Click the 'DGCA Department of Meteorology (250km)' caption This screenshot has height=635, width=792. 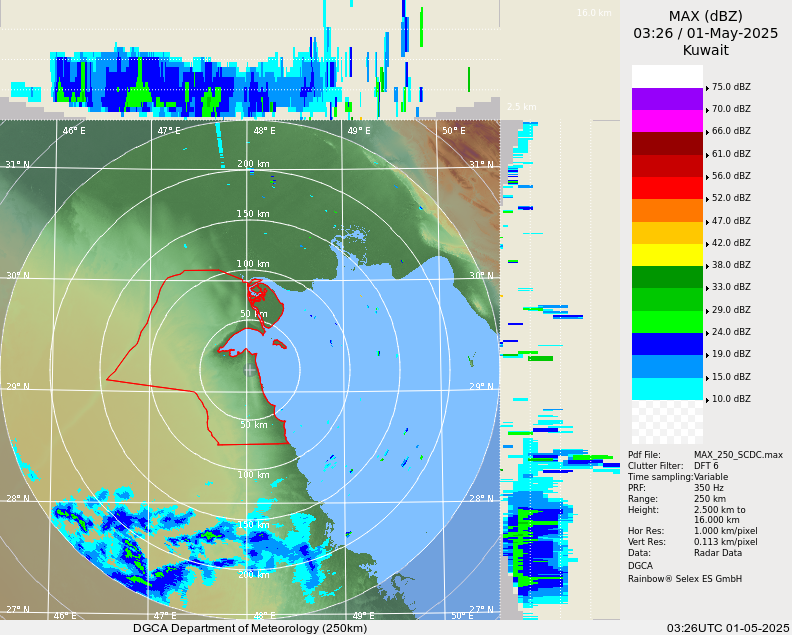pos(250,628)
